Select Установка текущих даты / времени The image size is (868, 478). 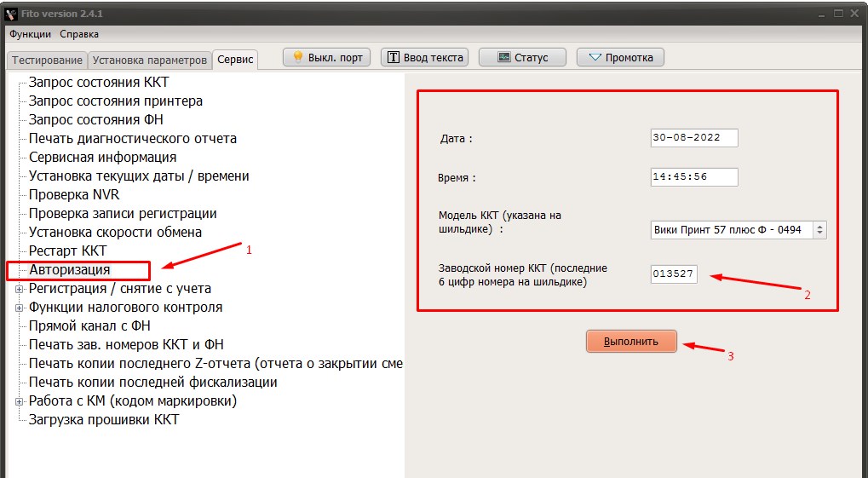coord(139,176)
